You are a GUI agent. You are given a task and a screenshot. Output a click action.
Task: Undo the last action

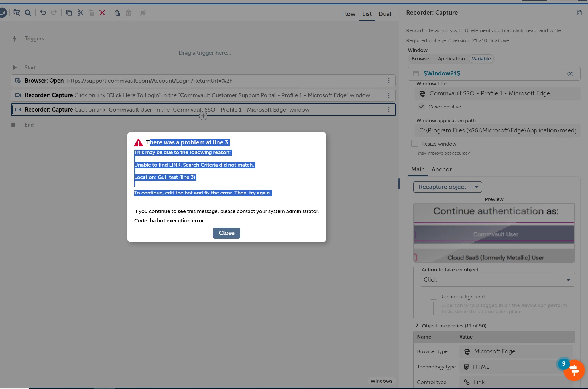click(x=43, y=13)
